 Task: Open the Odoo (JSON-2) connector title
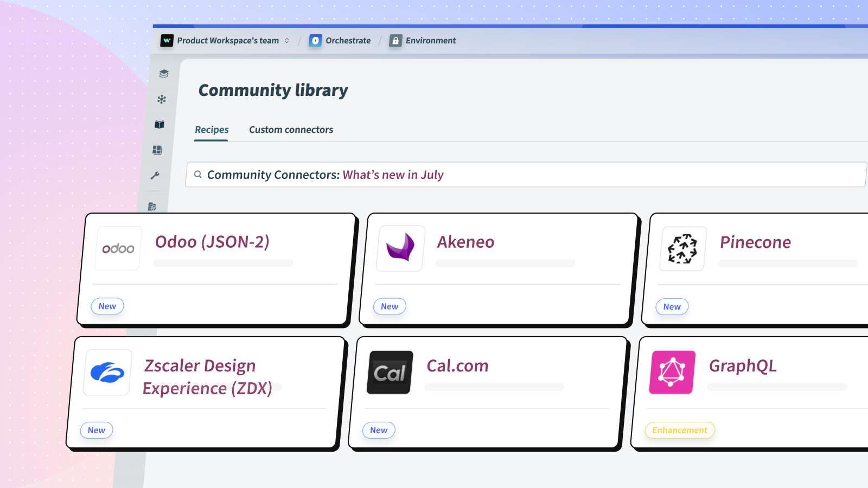pyautogui.click(x=212, y=242)
